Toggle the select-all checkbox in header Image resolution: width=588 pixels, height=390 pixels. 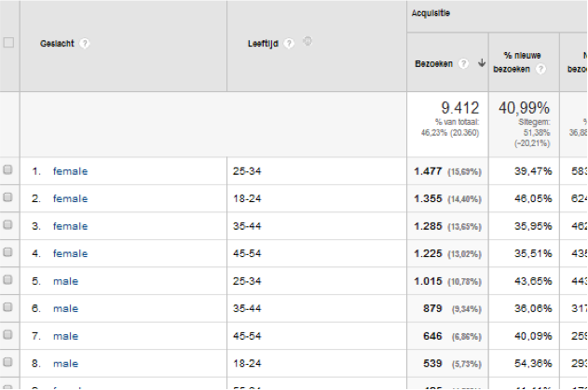coord(8,43)
